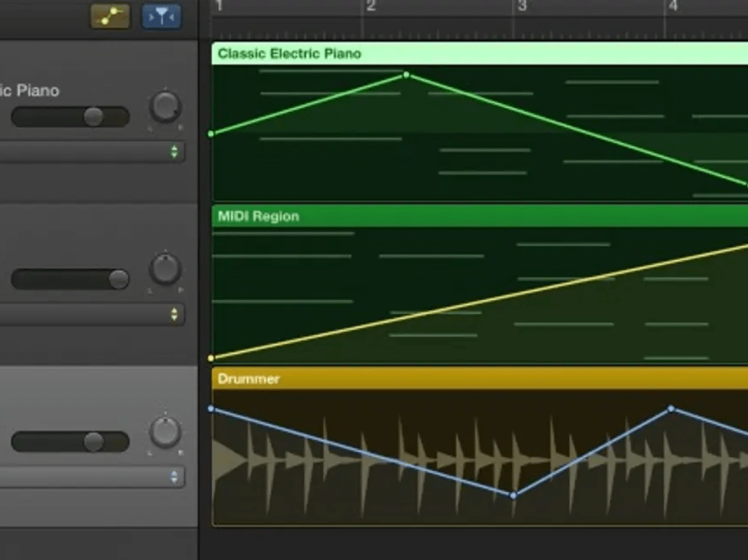Select the Classic Electric Piano region header
This screenshot has height=560, width=748.
tap(479, 53)
